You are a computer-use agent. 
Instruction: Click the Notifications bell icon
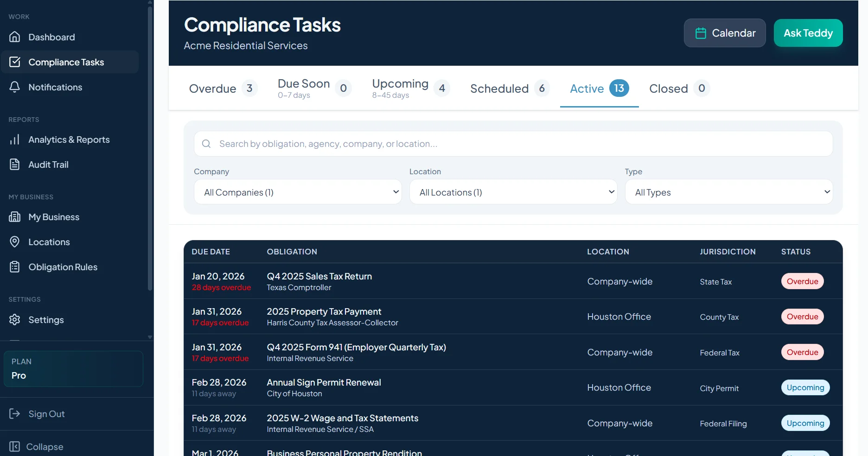(x=15, y=87)
